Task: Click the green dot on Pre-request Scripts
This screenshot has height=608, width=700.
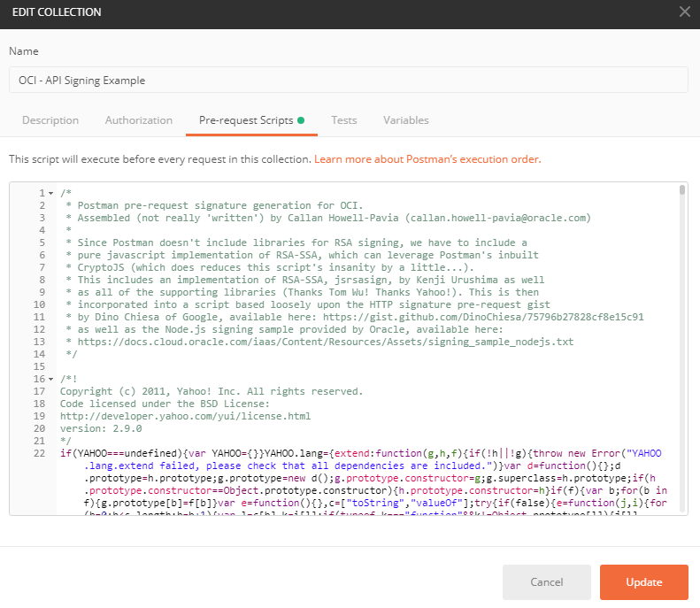Action: [301, 120]
